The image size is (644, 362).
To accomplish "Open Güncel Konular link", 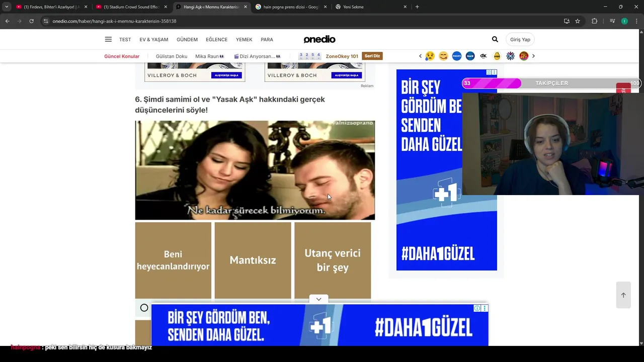I will [x=122, y=56].
